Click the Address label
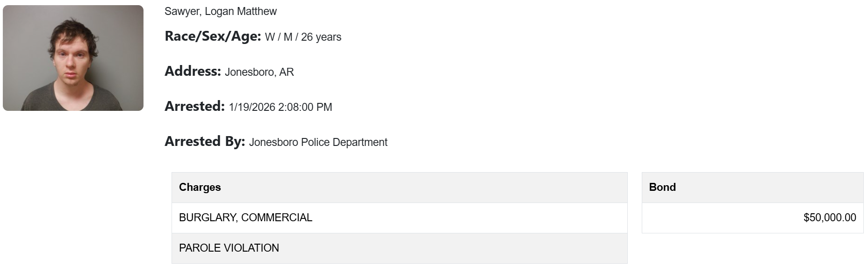This screenshot has width=868, height=268. pyautogui.click(x=193, y=71)
